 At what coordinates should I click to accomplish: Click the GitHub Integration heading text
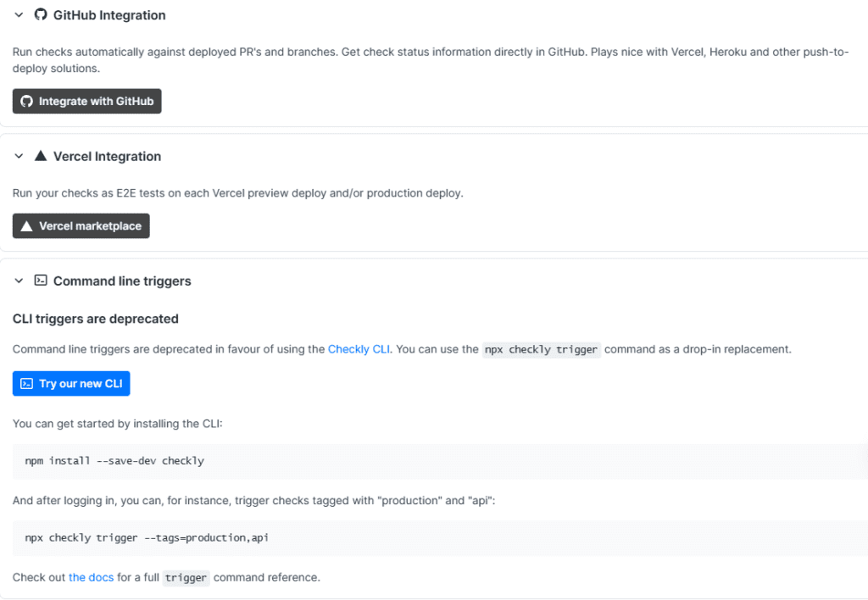point(109,15)
